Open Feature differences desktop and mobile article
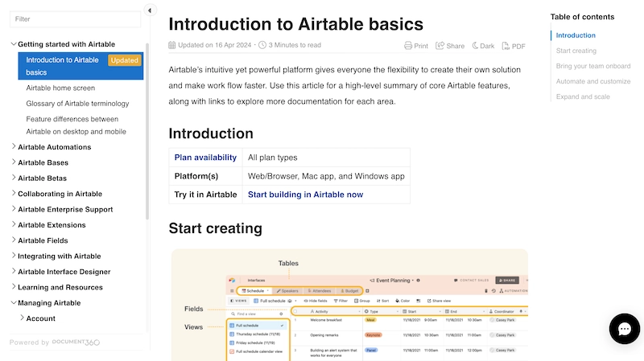This screenshot has height=361, width=644. pos(76,125)
